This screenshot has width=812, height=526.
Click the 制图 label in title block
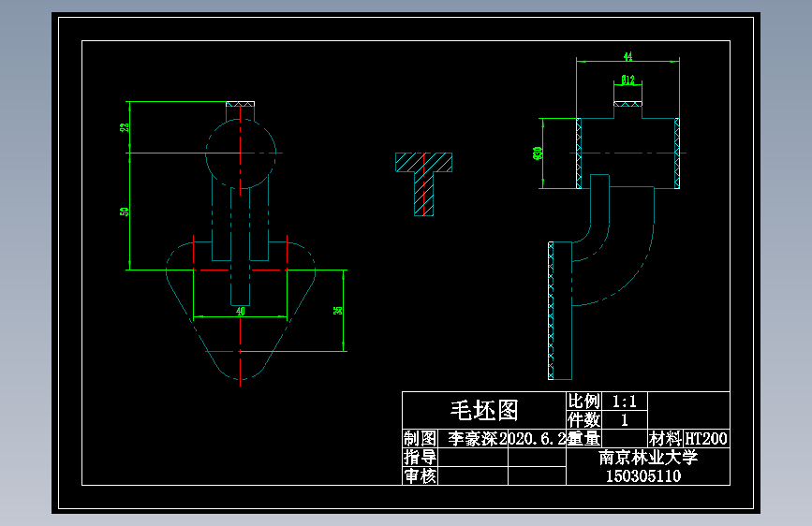tap(420, 439)
